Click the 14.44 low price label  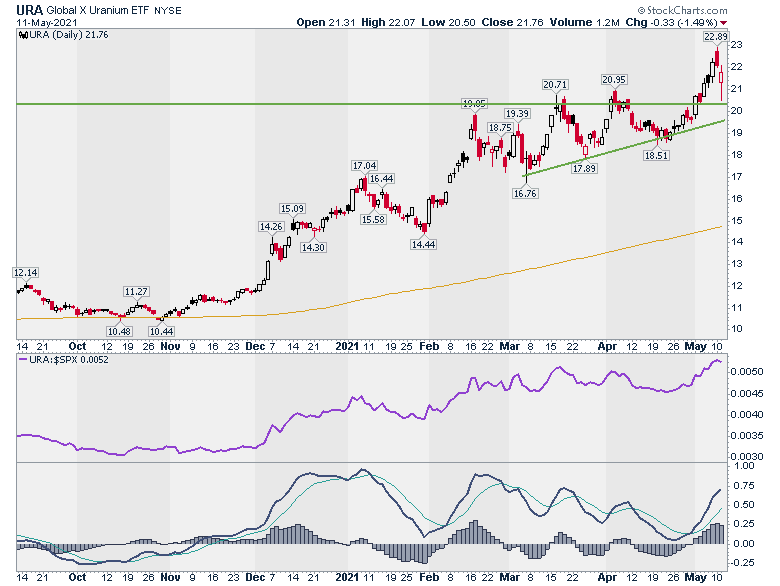click(x=423, y=244)
